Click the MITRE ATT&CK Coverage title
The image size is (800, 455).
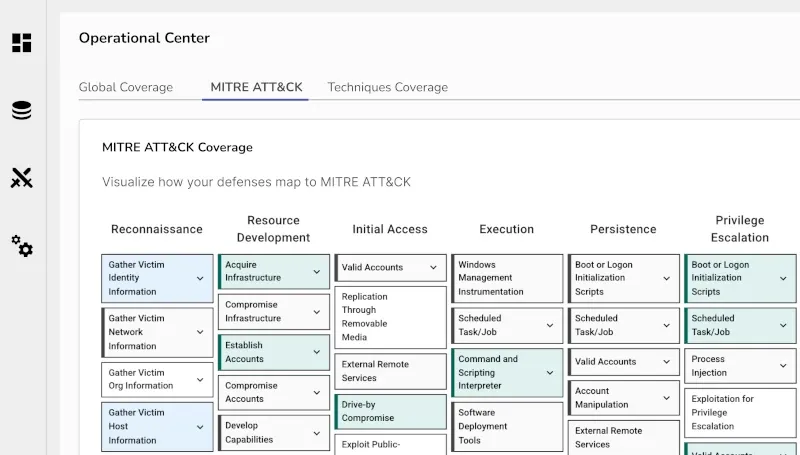[x=177, y=147]
